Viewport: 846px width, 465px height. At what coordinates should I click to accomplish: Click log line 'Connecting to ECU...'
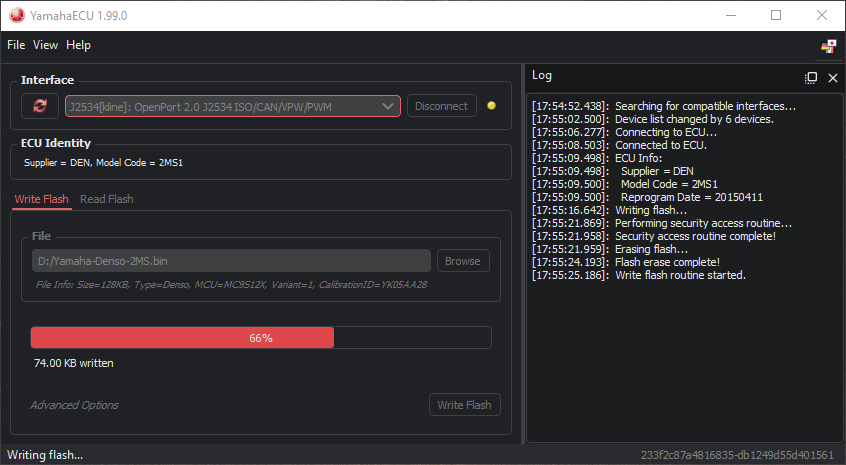(624, 132)
